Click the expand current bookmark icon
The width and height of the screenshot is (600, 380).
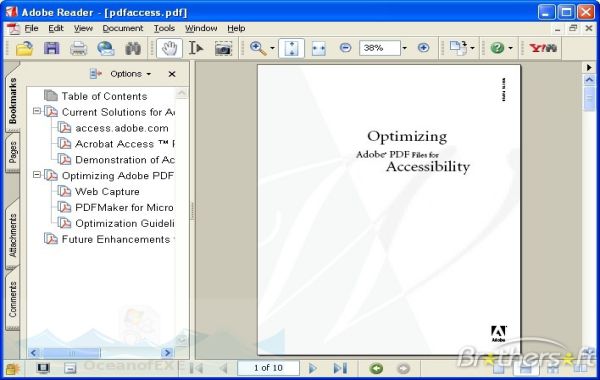point(96,73)
